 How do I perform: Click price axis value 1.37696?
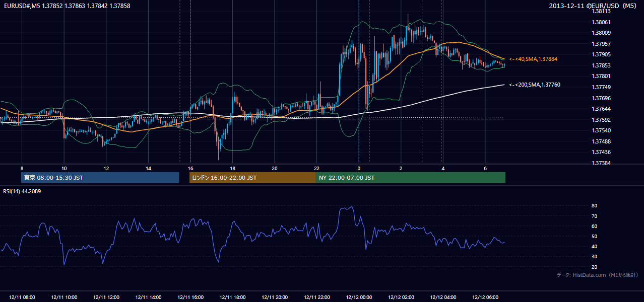pyautogui.click(x=601, y=98)
